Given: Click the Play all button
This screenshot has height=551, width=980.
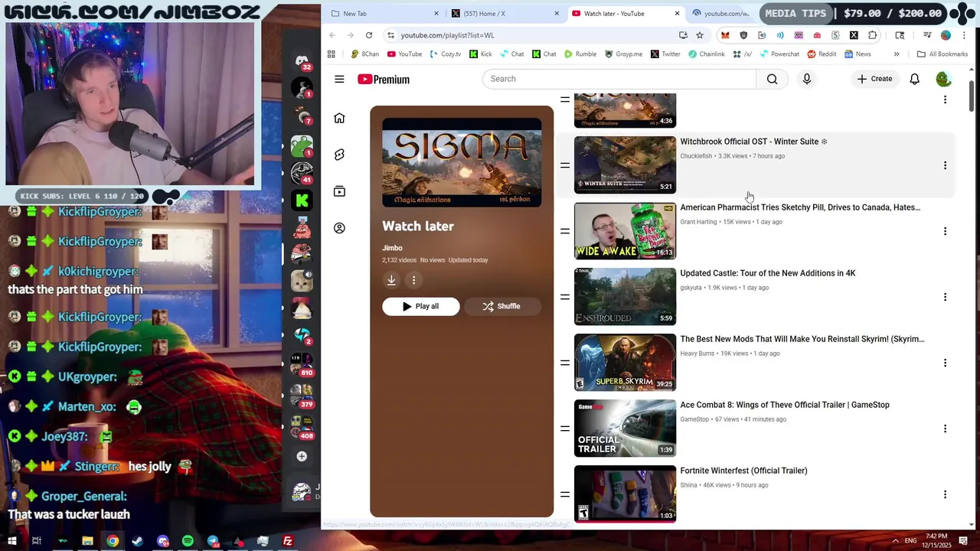Looking at the screenshot, I should click(x=421, y=306).
